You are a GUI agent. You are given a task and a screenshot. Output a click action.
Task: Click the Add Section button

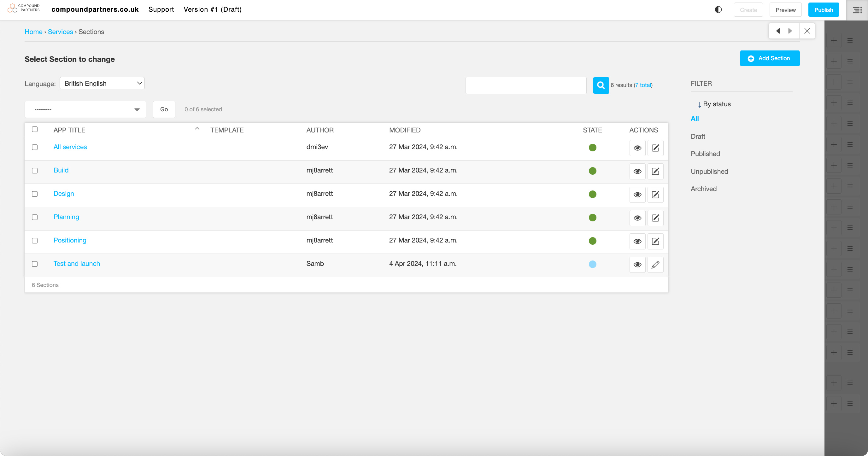point(769,58)
